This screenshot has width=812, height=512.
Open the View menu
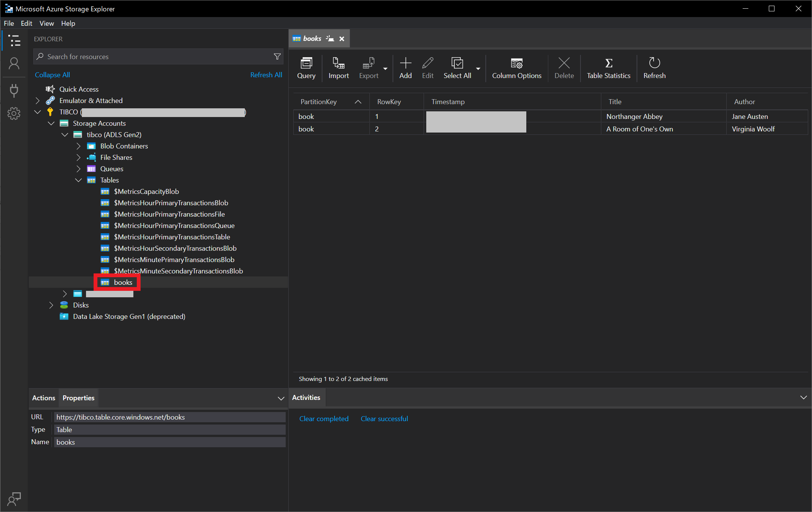(x=47, y=23)
